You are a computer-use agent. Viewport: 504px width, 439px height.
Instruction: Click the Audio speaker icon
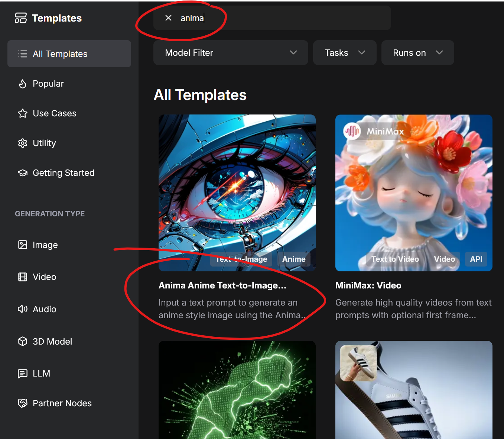(23, 309)
